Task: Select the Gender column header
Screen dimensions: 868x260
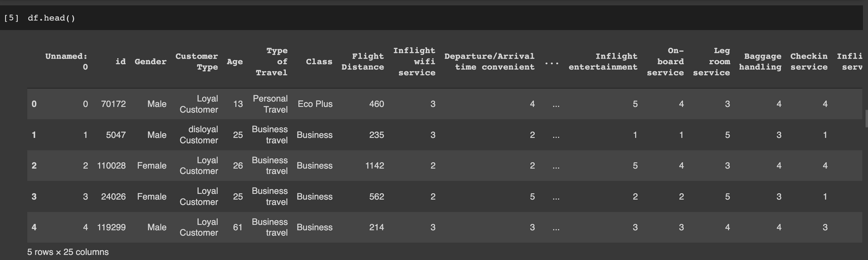Action: pos(151,62)
